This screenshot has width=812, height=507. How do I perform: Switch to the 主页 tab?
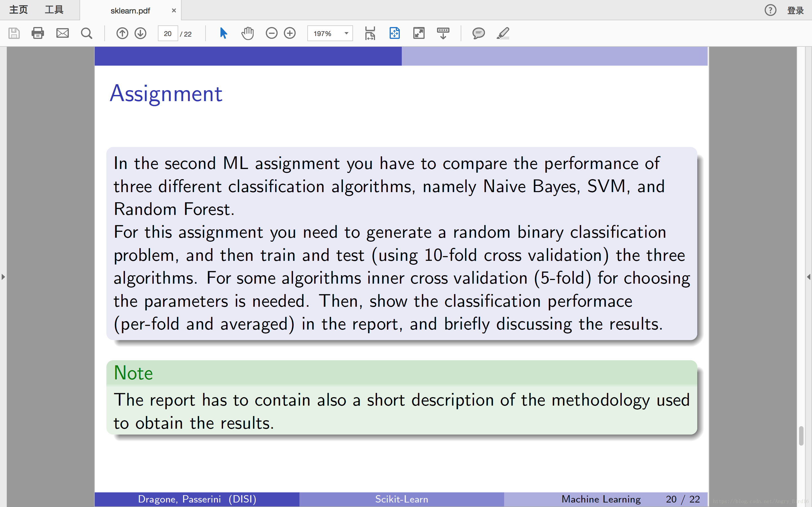[x=18, y=10]
